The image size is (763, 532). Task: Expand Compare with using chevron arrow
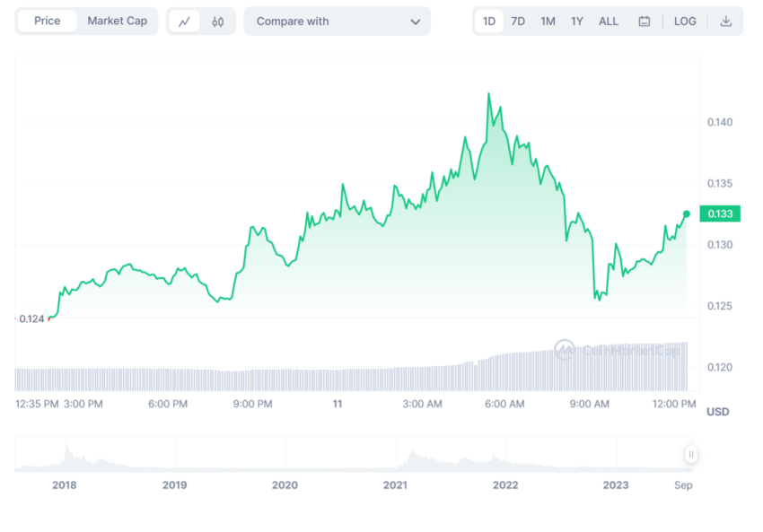(x=415, y=22)
